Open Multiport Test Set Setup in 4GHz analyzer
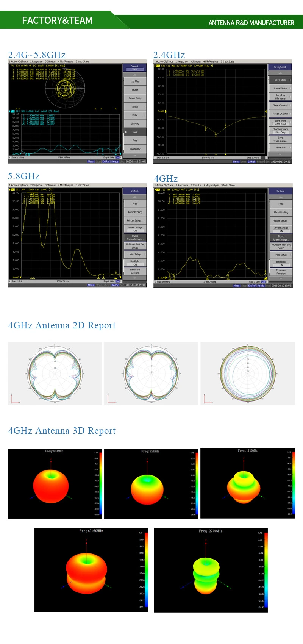The image size is (303, 644). (x=281, y=246)
